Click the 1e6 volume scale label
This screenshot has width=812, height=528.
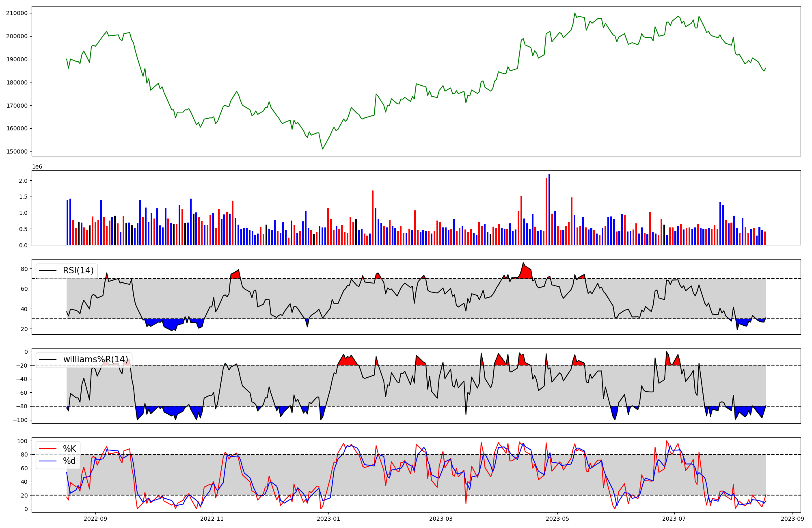point(37,167)
